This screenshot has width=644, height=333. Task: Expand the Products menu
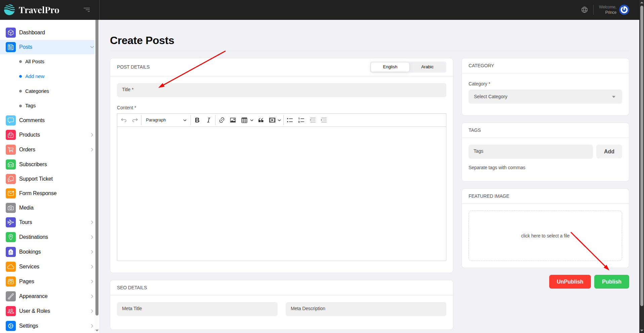92,135
